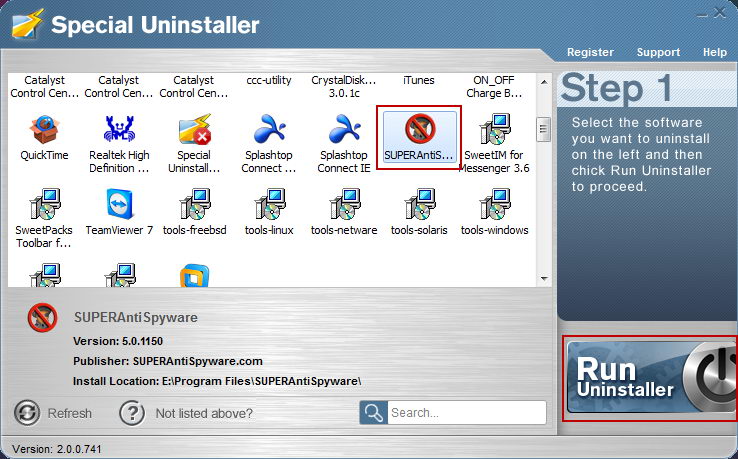Viewport: 738px width, 459px height.
Task: Click the magnifier search icon
Action: click(x=374, y=413)
